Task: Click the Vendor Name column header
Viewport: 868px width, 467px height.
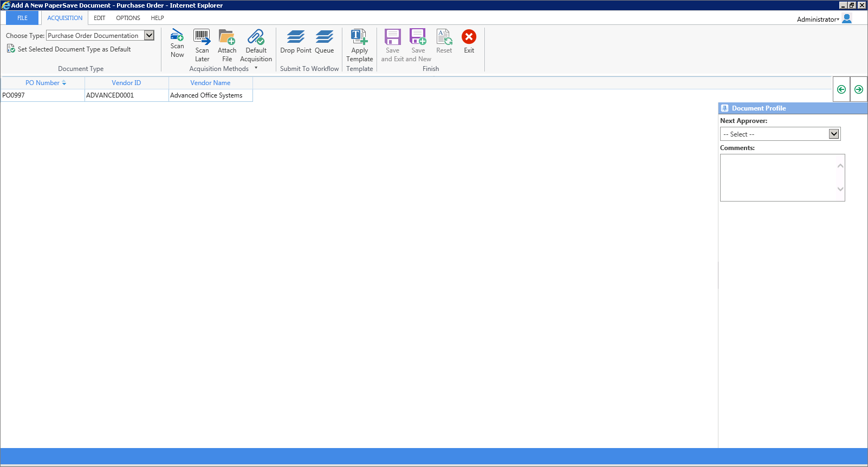Action: point(210,83)
